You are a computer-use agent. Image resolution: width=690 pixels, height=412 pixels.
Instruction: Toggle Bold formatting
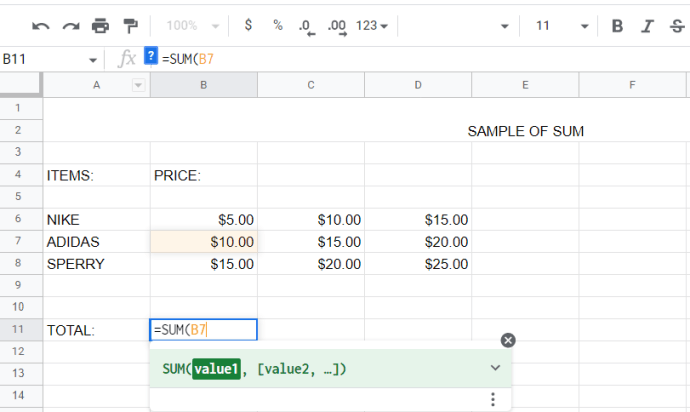(617, 25)
